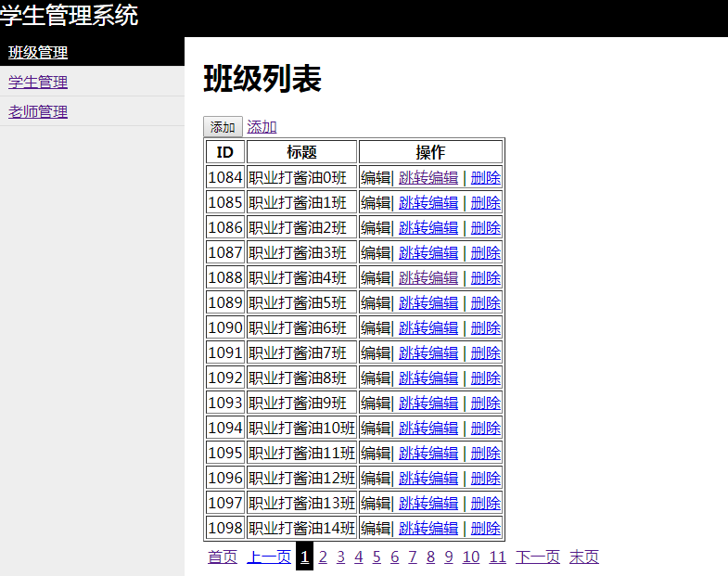The height and width of the screenshot is (576, 728).
Task: Go to page 3
Action: point(340,557)
